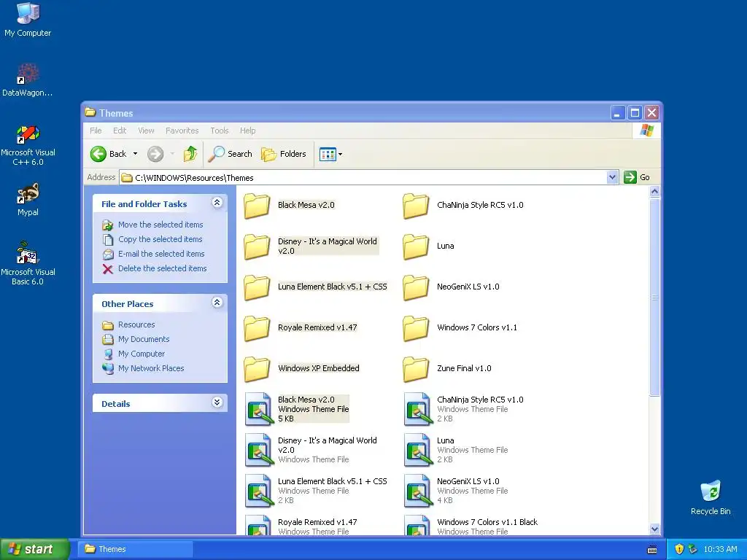The width and height of the screenshot is (747, 560).
Task: Open the Views dropdown arrow
Action: (x=340, y=155)
